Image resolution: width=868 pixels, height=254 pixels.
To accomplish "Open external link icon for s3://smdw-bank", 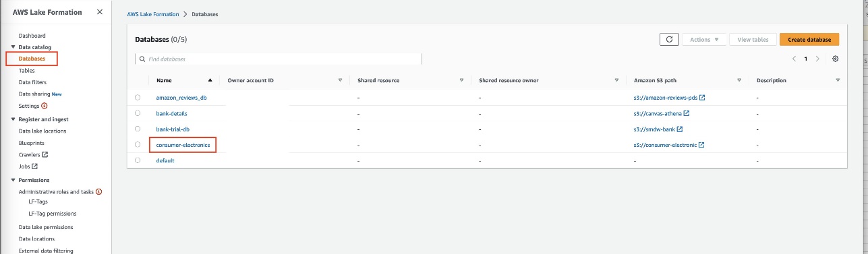I will pos(680,129).
